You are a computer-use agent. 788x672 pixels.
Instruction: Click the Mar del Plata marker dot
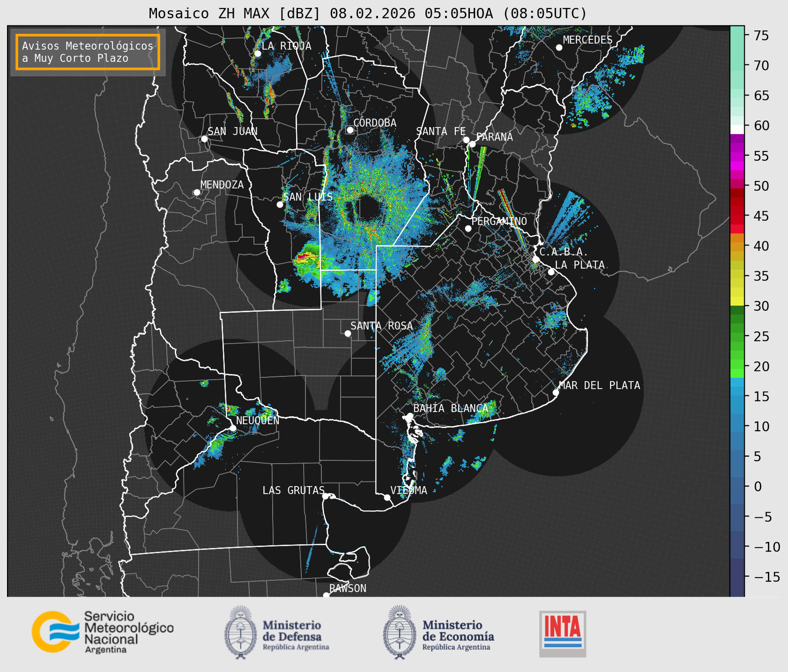coord(555,393)
